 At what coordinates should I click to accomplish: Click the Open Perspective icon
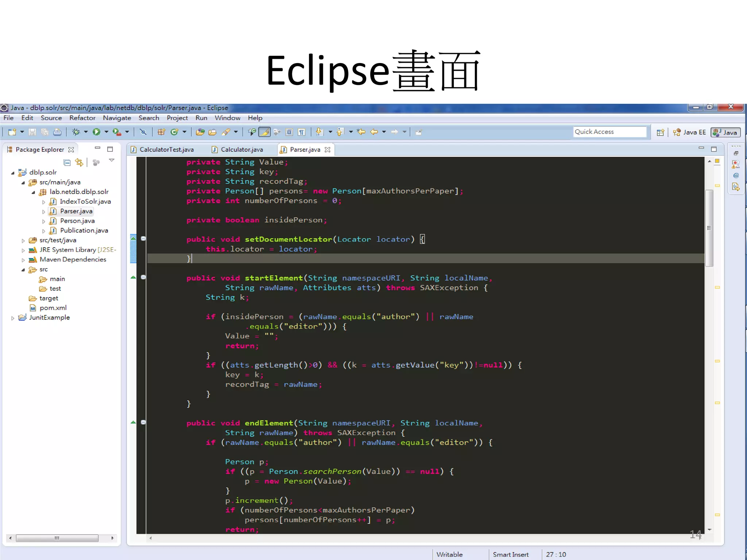click(660, 132)
